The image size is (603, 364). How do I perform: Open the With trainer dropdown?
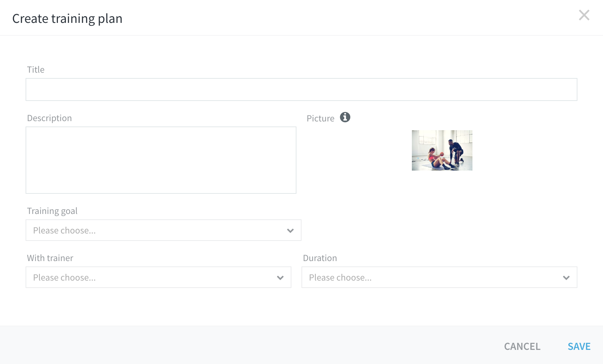pos(158,277)
